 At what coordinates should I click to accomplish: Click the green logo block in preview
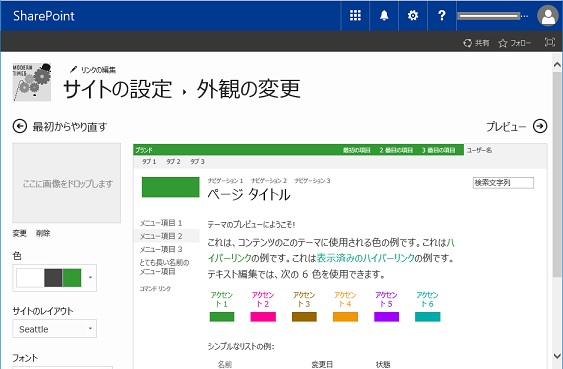pyautogui.click(x=171, y=187)
